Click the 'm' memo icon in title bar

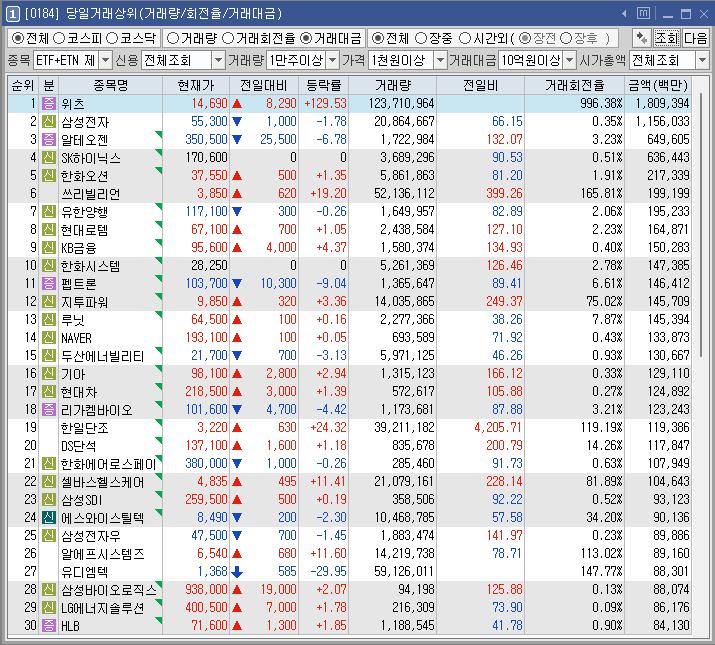coord(643,13)
